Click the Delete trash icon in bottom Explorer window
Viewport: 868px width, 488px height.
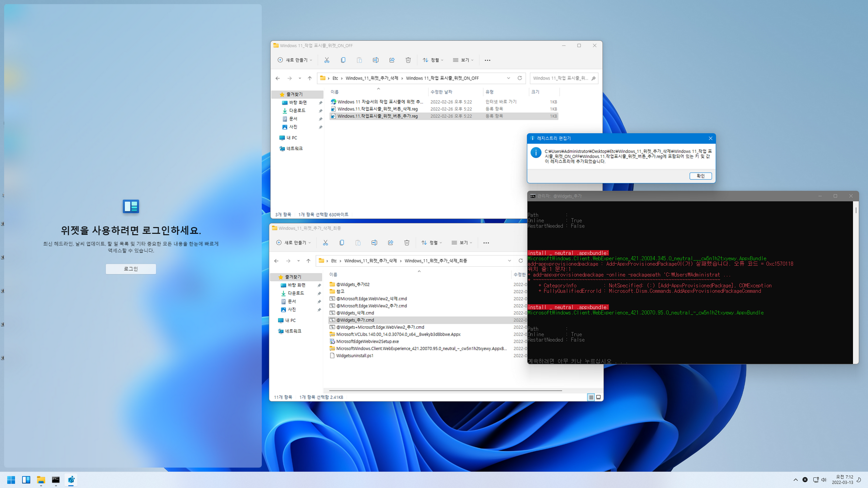pos(407,243)
